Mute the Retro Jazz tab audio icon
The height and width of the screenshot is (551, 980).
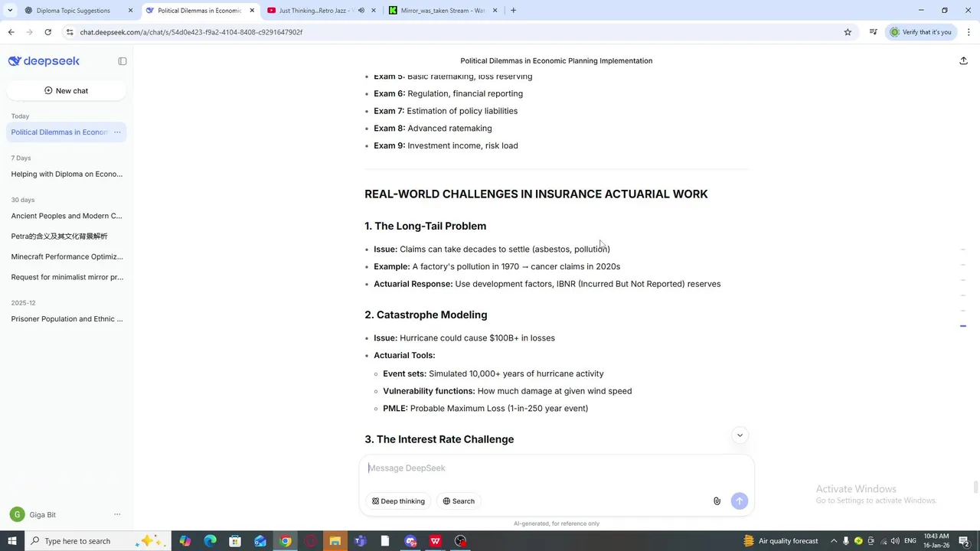coord(361,11)
